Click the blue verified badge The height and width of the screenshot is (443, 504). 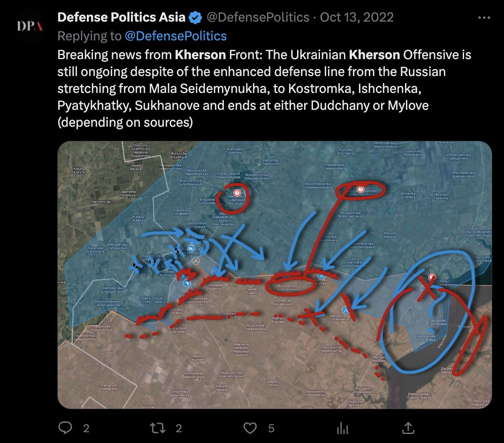click(x=195, y=18)
